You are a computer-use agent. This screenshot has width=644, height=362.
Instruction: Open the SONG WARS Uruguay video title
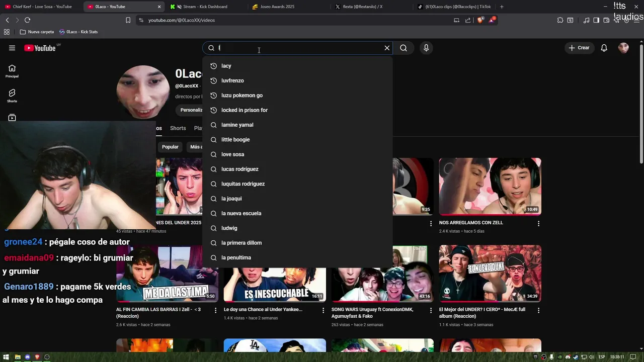(x=372, y=313)
